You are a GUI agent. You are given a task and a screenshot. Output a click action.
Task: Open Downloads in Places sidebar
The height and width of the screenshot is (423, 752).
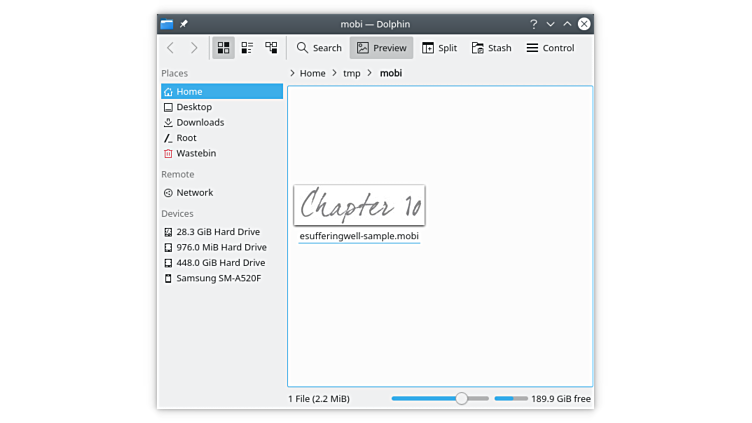click(200, 122)
